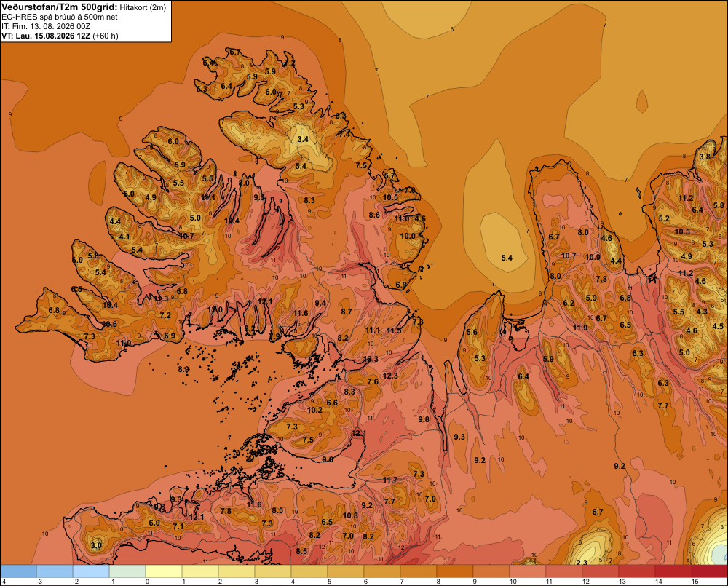Choose the legend swatch between 12 and 13

pyautogui.click(x=601, y=571)
